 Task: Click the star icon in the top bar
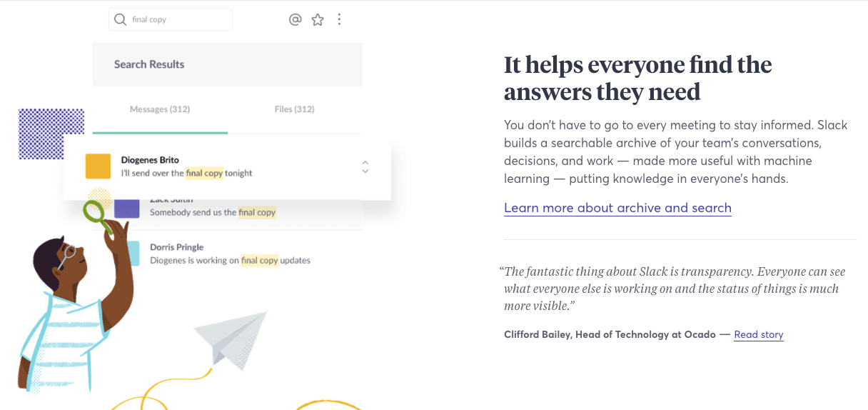pyautogui.click(x=318, y=20)
